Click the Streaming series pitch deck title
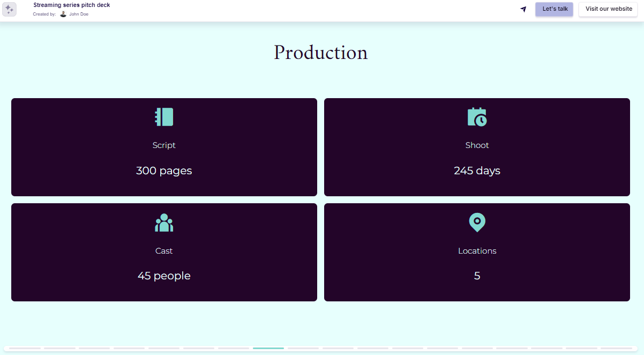644x355 pixels. click(71, 5)
